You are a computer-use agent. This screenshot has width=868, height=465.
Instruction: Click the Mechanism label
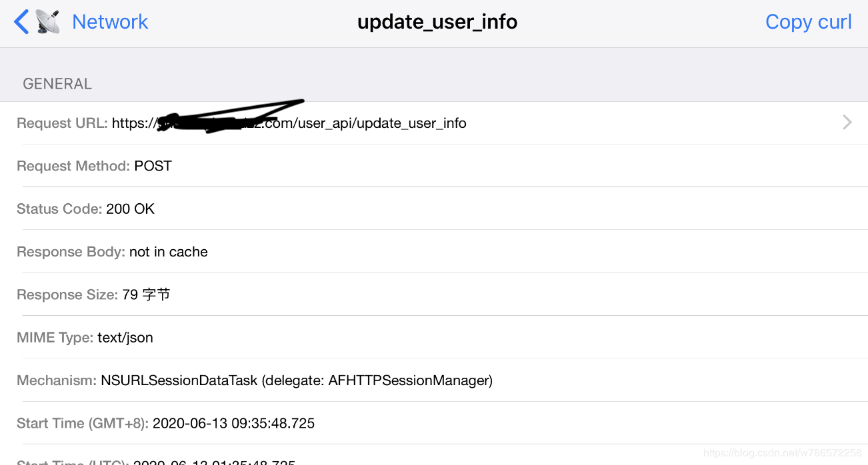tap(57, 380)
